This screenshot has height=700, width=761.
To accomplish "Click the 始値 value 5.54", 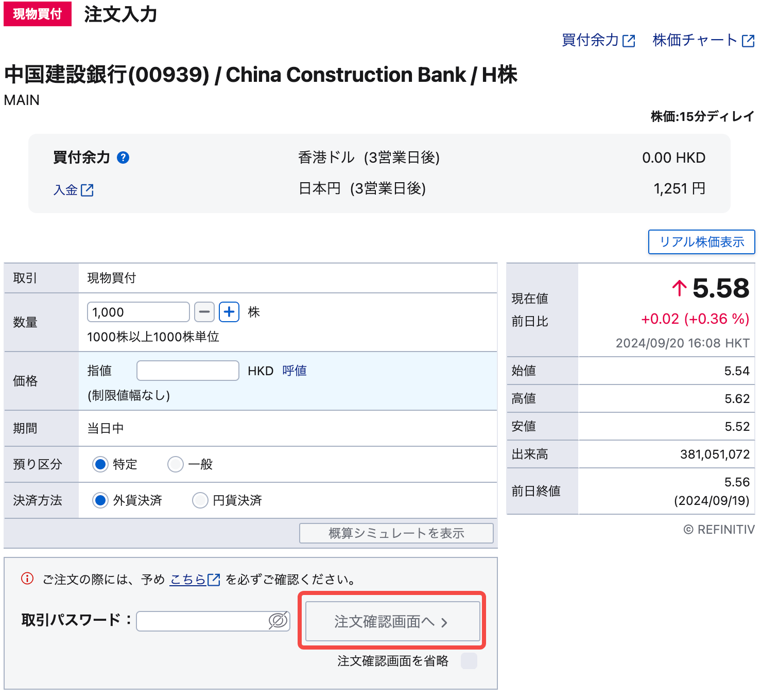I will (x=737, y=371).
